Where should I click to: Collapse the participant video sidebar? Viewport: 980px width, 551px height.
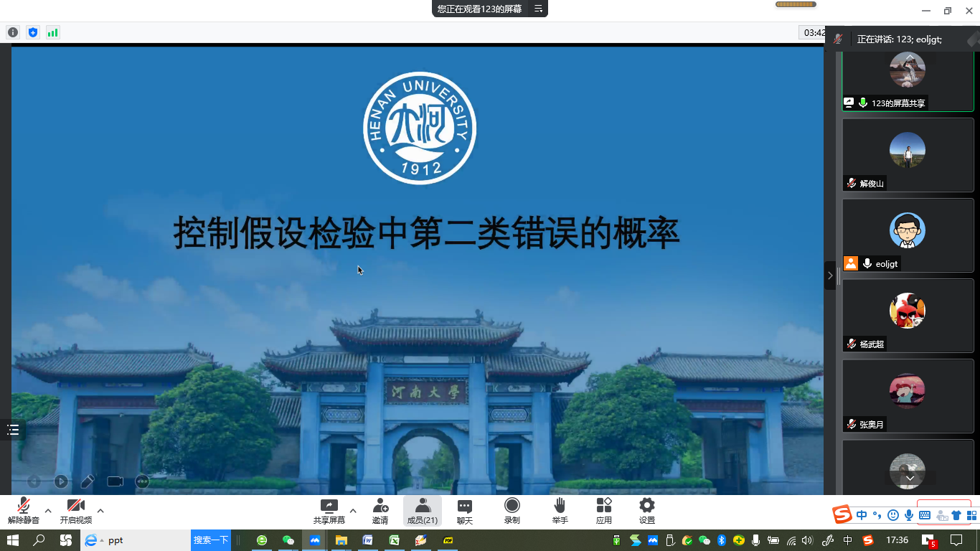coord(830,275)
